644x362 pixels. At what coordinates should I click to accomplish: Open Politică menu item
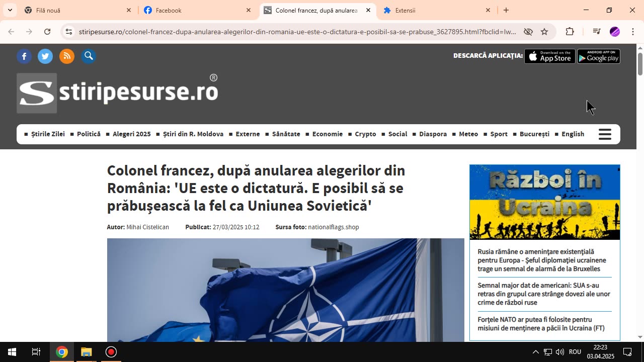click(x=89, y=134)
